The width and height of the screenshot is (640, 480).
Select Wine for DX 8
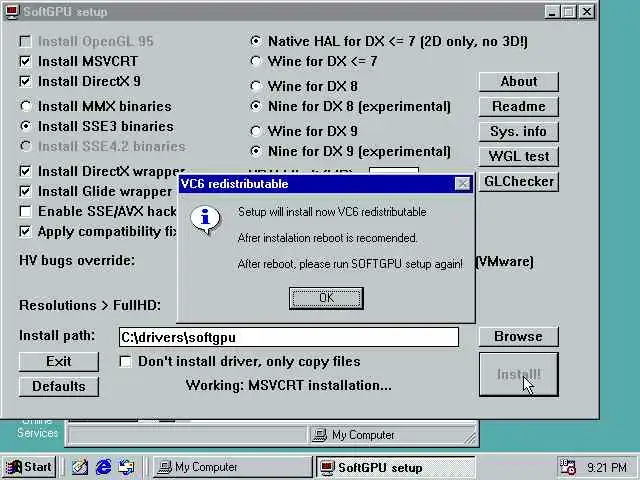[256, 86]
